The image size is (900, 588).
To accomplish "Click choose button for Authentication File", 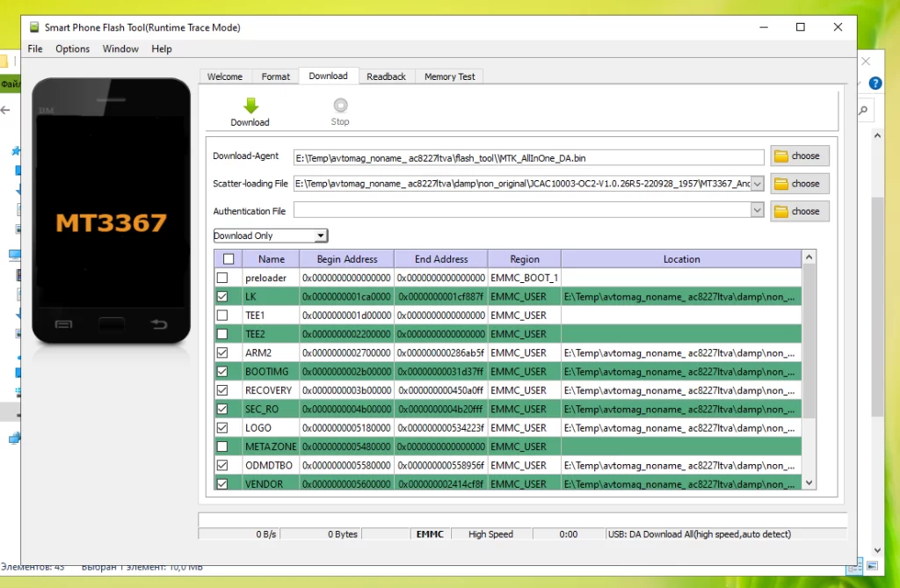I will point(800,211).
